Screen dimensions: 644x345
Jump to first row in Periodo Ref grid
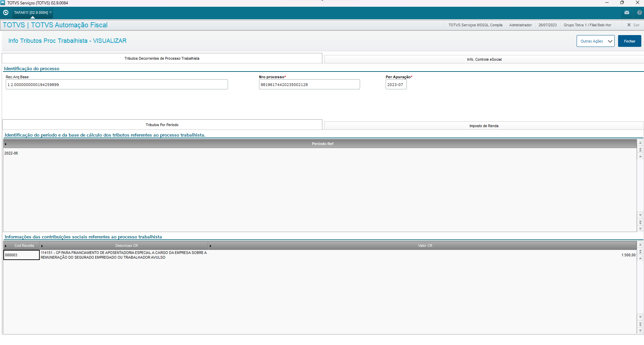[x=640, y=143]
